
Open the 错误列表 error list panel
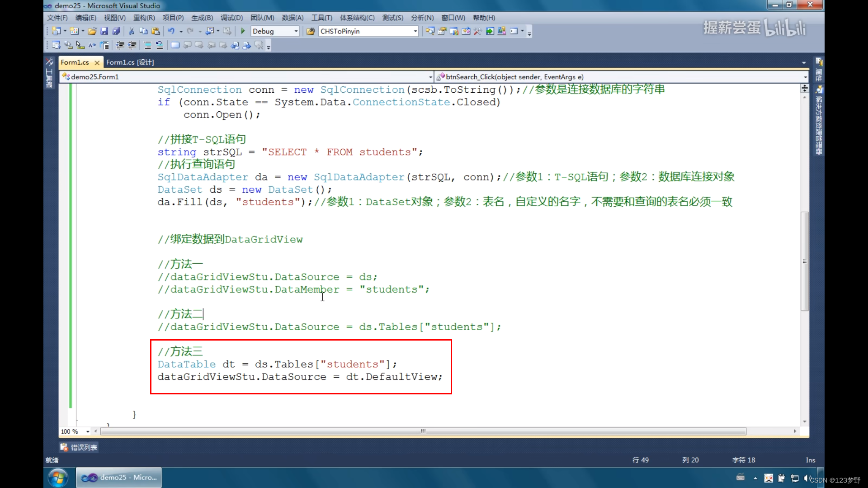(x=79, y=447)
